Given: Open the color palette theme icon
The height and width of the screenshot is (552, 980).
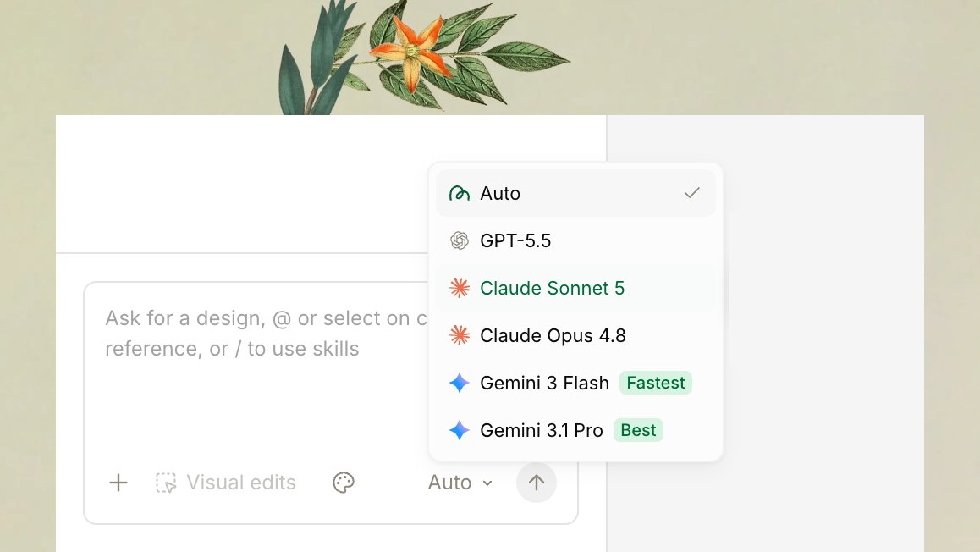Looking at the screenshot, I should point(343,483).
